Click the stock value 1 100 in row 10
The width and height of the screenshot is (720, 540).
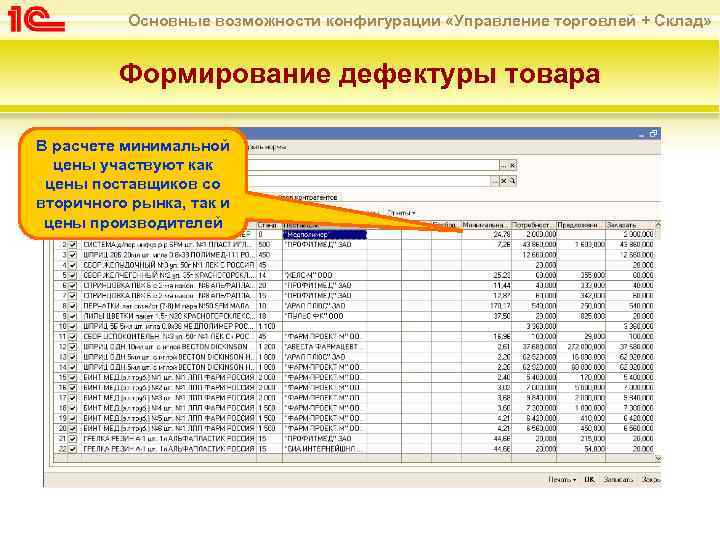(x=267, y=326)
